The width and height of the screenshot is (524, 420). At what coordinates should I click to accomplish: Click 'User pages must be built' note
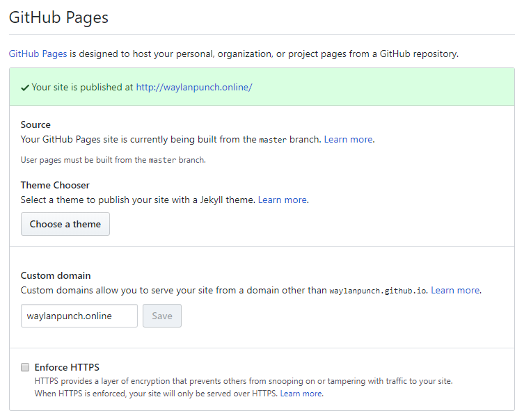tap(113, 160)
